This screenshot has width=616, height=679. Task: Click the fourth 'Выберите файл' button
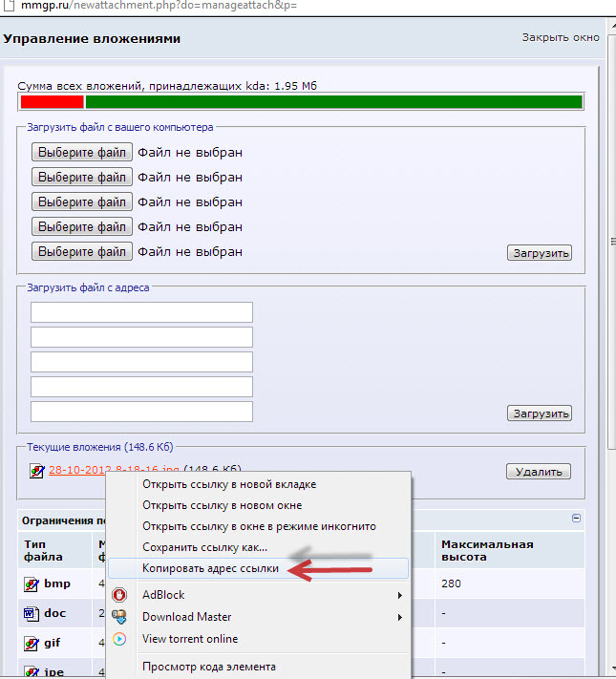(82, 227)
